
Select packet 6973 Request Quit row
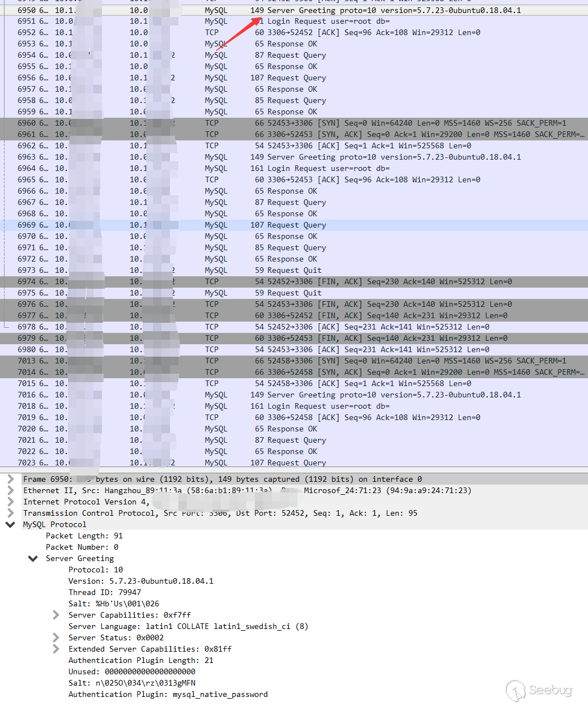[294, 271]
